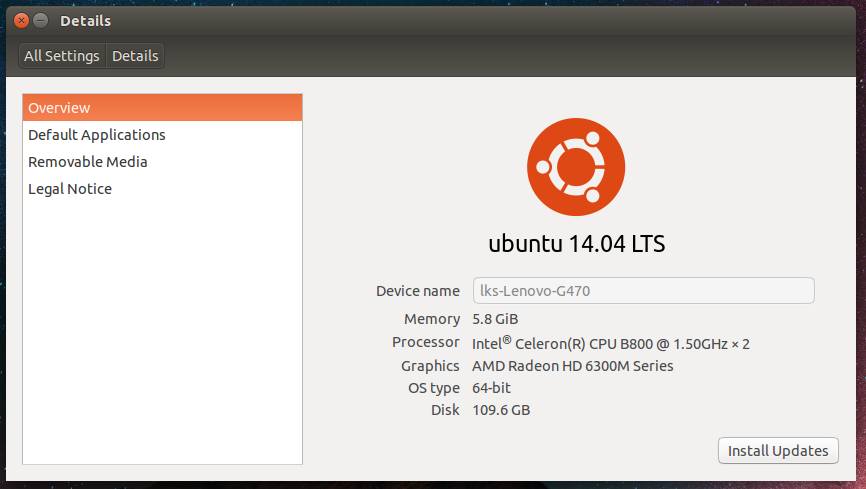This screenshot has height=489, width=866.
Task: Click the 'Graphics' label
Action: pyautogui.click(x=430, y=366)
